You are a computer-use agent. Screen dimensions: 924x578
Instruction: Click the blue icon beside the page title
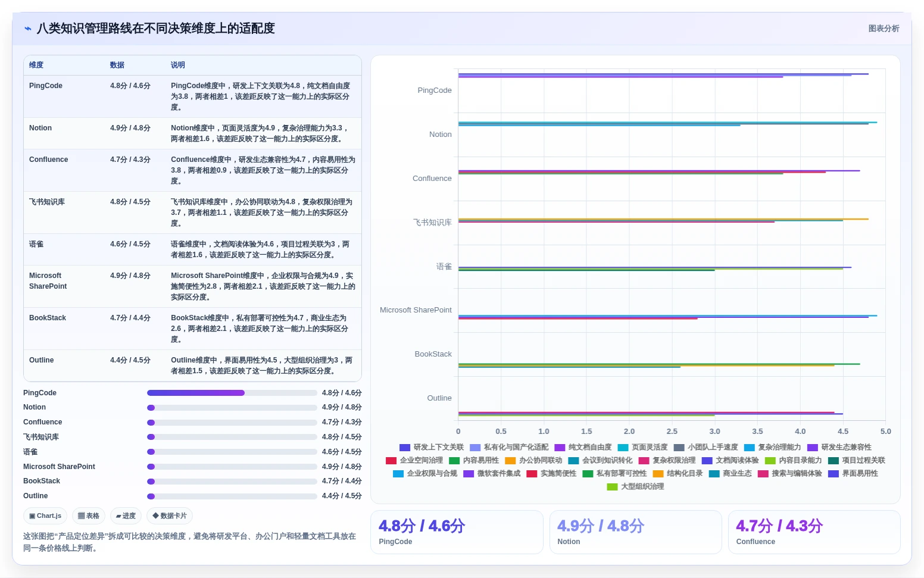click(x=28, y=29)
